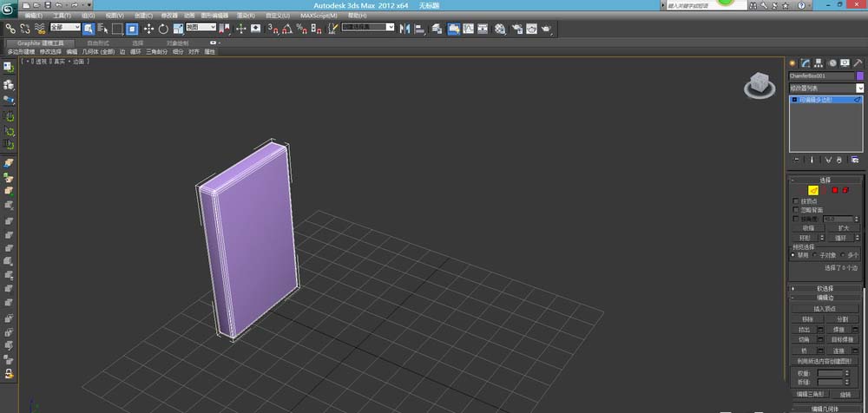Expand the 软选择 rollout

pos(825,288)
